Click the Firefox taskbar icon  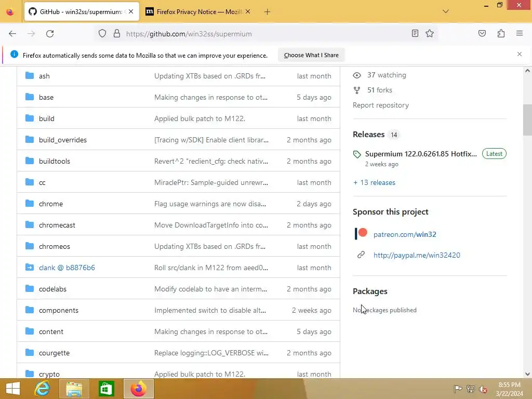click(138, 389)
